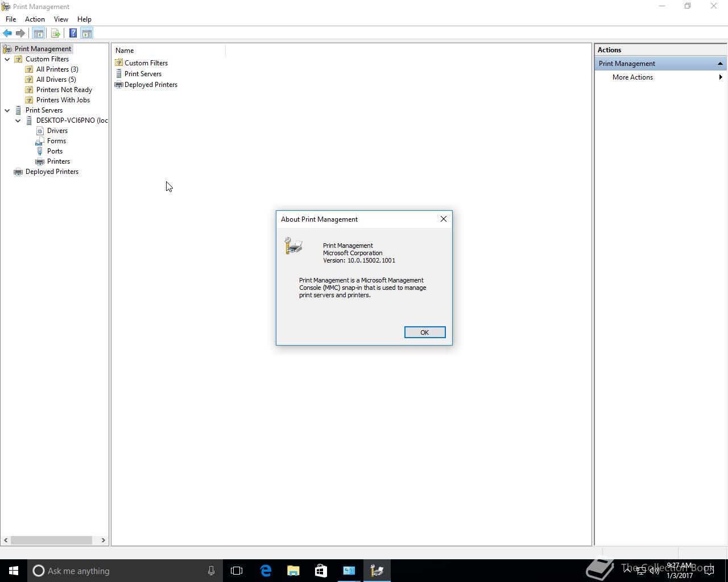Click More Actions in Actions pane
The width and height of the screenshot is (728, 582).
click(x=632, y=77)
